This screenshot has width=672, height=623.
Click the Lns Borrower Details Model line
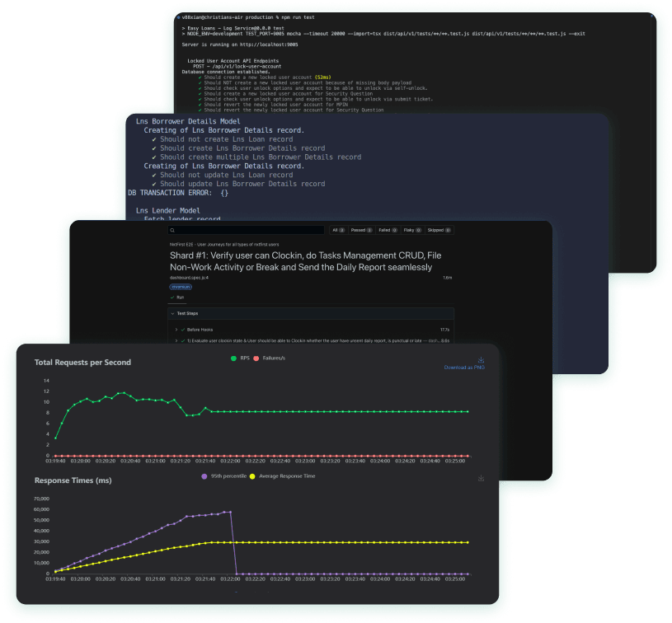click(188, 121)
